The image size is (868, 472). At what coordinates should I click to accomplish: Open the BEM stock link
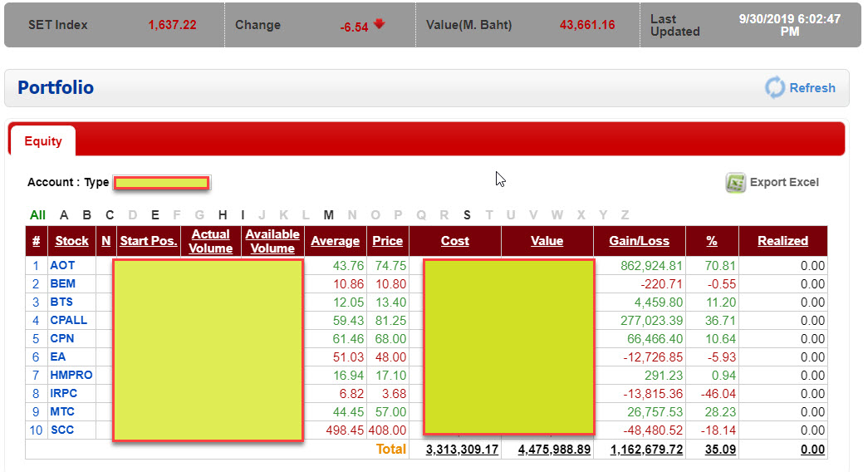62,283
